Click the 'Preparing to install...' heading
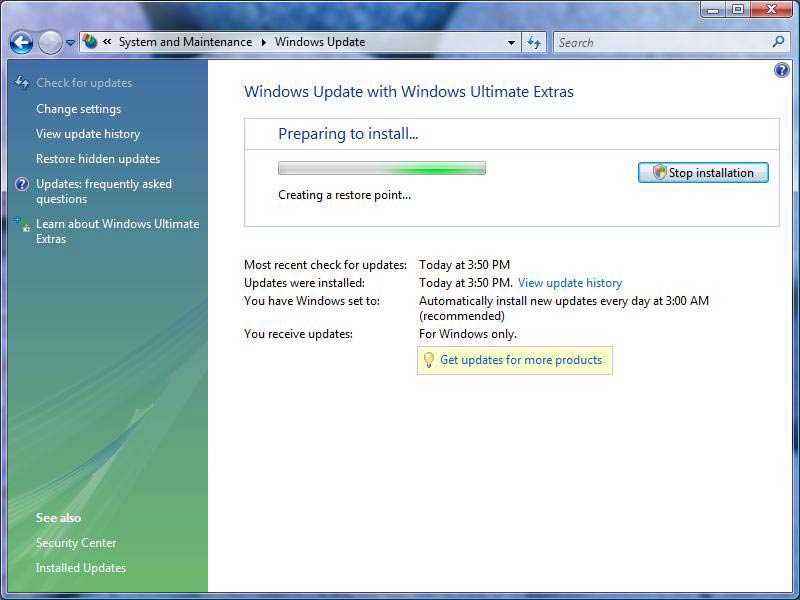This screenshot has height=600, width=800. click(348, 134)
